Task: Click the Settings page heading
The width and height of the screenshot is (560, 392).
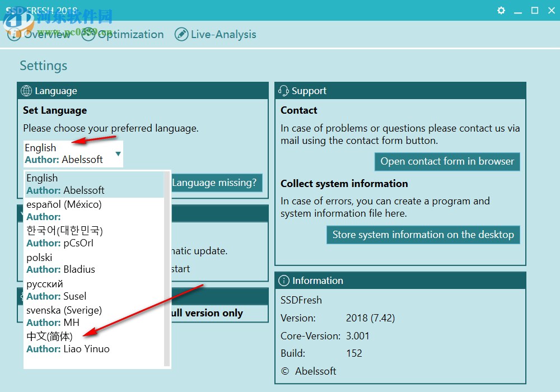Action: coord(43,66)
